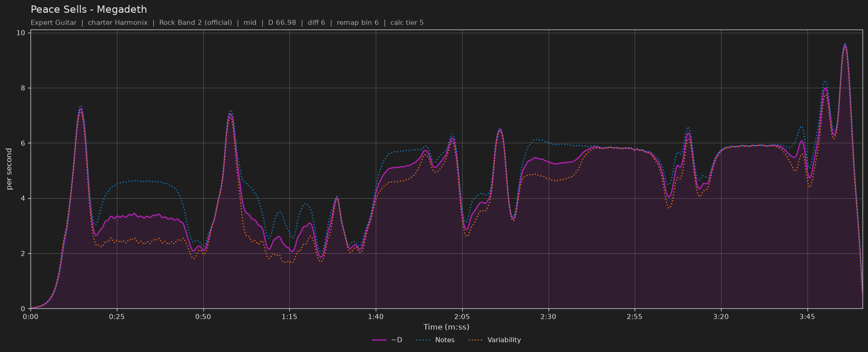Click the '0:50' x-axis tick label
868x352 pixels.
point(203,317)
